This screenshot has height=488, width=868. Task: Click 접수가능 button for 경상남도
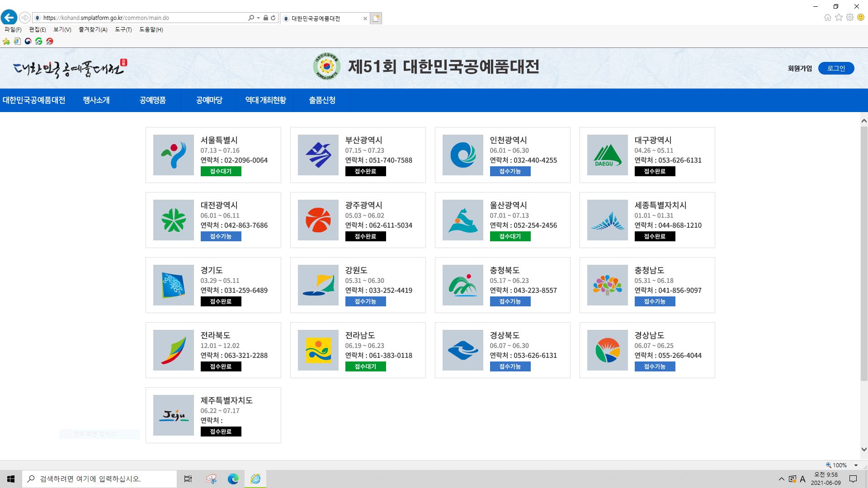tap(655, 366)
